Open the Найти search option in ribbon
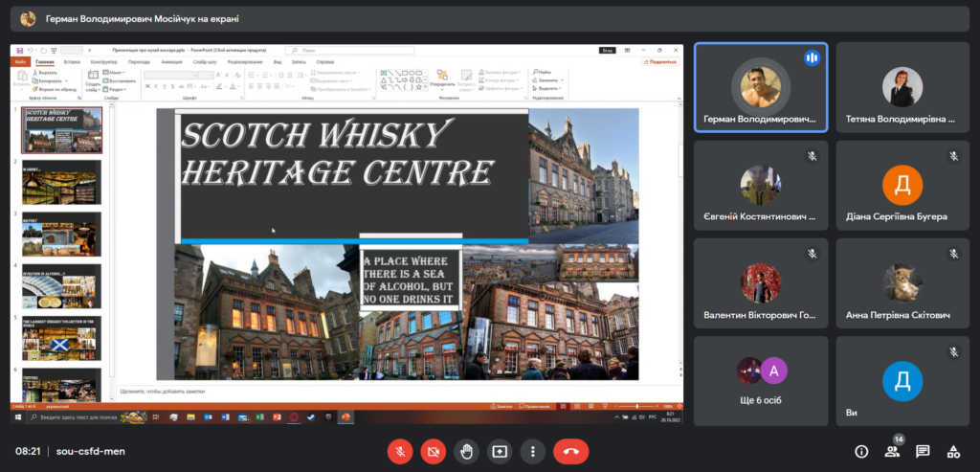980x472 pixels. pyautogui.click(x=544, y=72)
